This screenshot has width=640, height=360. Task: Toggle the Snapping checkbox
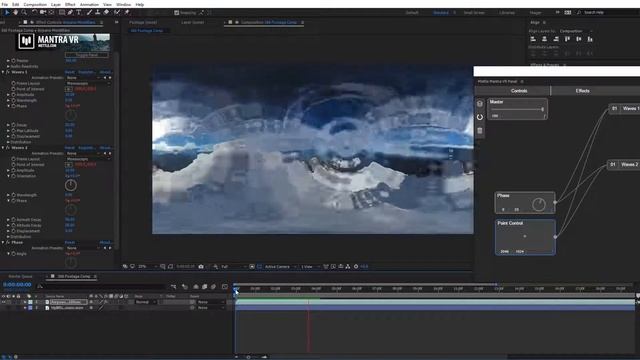pyautogui.click(x=176, y=13)
